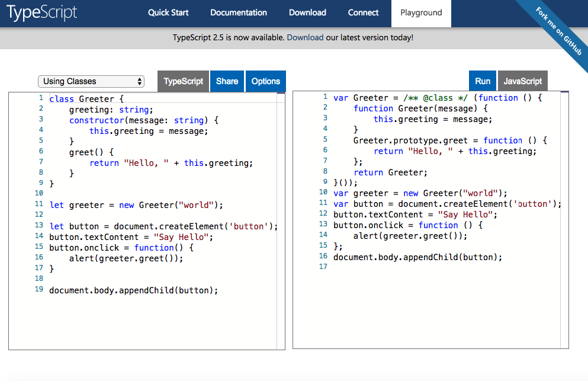
Task: Click 'Greeter.prototype.greet = function () {' line
Action: pos(450,140)
